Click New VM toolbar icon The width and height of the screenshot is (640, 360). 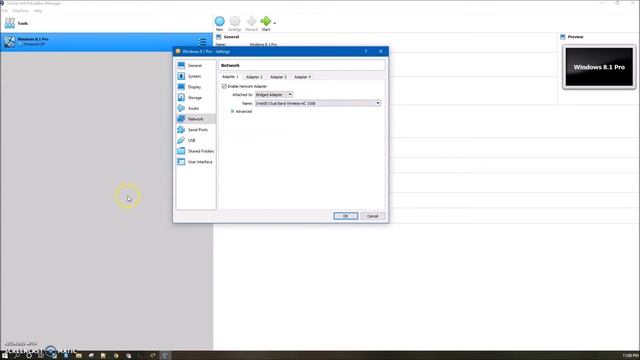[x=220, y=21]
